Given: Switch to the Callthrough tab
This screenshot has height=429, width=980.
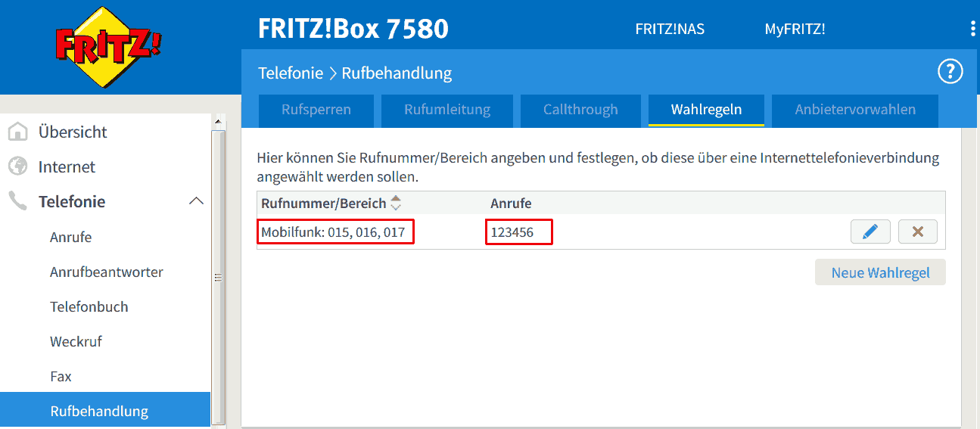Looking at the screenshot, I should pos(580,110).
